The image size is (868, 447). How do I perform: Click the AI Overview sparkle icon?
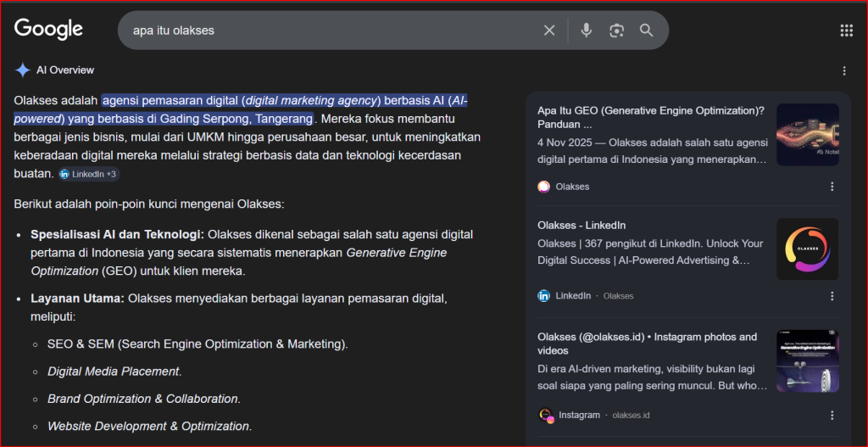[x=23, y=70]
